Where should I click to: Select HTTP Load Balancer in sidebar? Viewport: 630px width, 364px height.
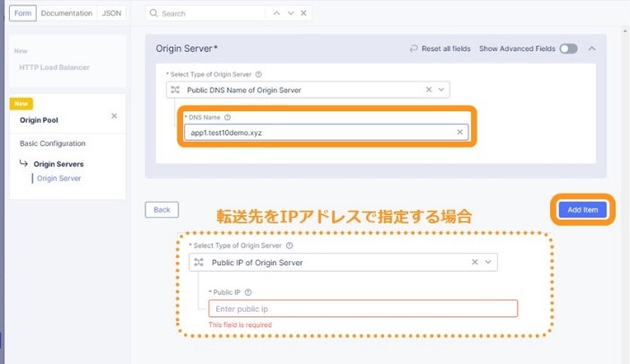point(54,67)
